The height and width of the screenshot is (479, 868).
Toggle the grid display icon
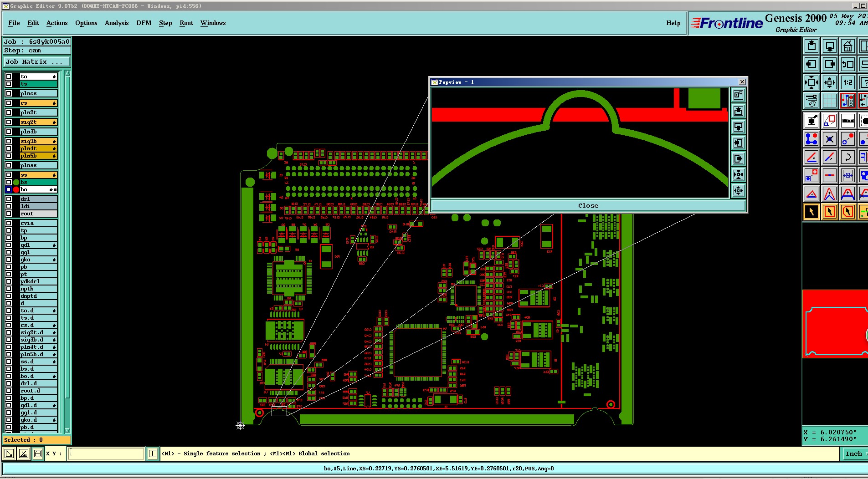click(x=830, y=101)
